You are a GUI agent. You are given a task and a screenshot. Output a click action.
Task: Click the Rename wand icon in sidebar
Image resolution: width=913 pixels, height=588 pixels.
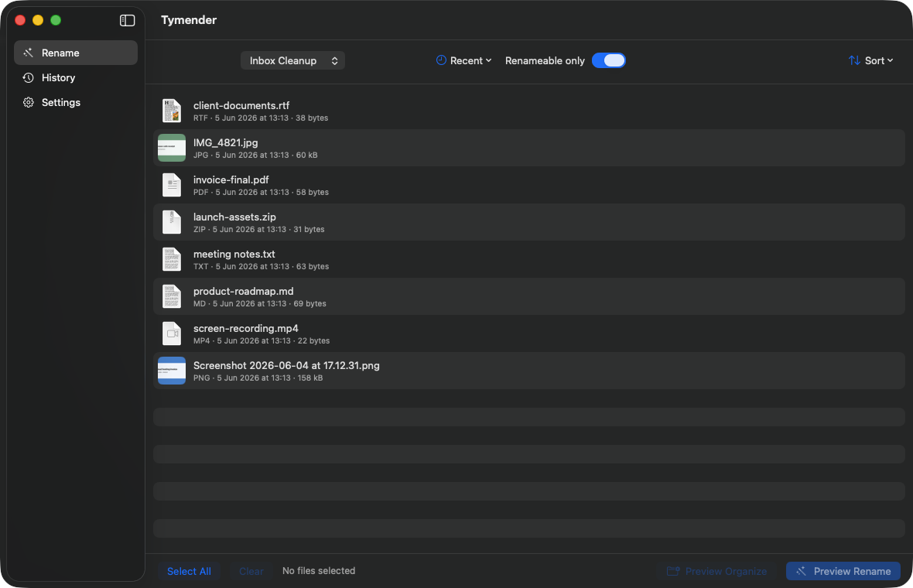pyautogui.click(x=28, y=53)
